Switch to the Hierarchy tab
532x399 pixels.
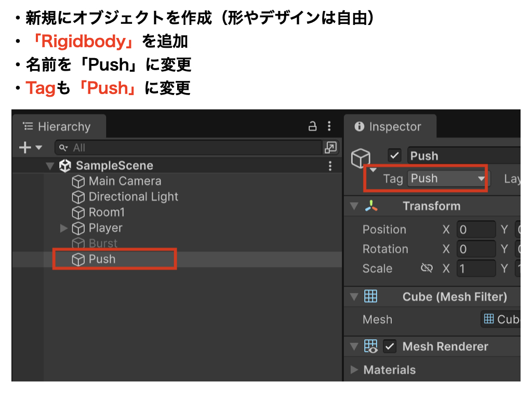pos(58,127)
